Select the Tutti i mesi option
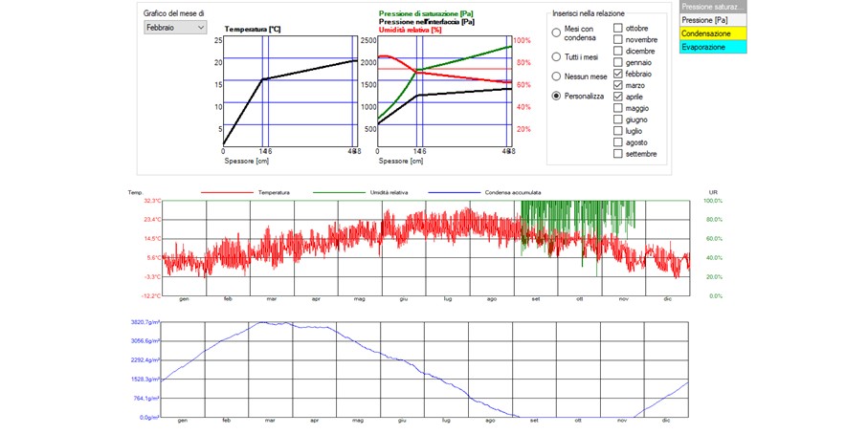The width and height of the screenshot is (868, 434). click(557, 55)
